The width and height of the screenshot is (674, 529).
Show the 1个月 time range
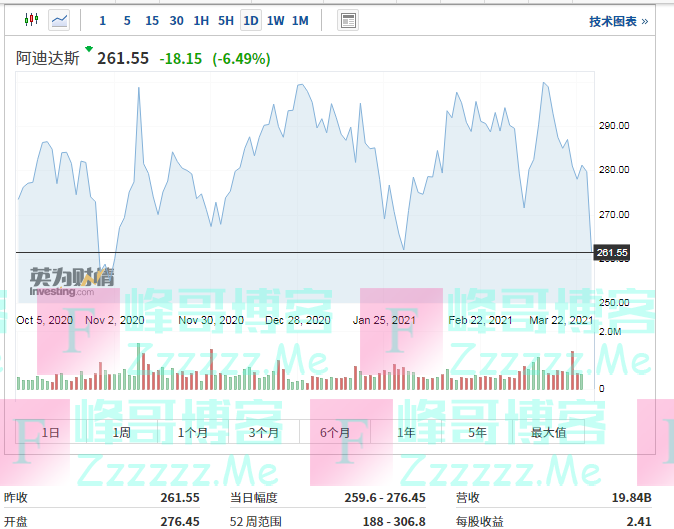pyautogui.click(x=193, y=432)
